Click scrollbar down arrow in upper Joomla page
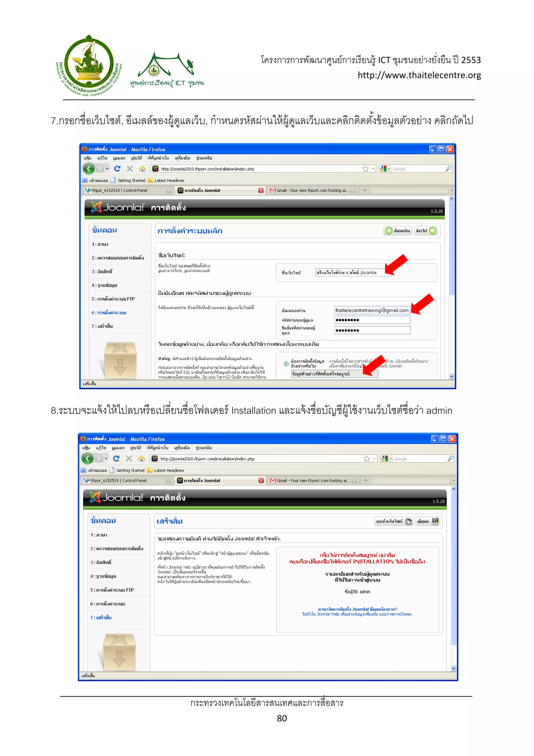Image resolution: width=534 pixels, height=756 pixels. point(451,376)
